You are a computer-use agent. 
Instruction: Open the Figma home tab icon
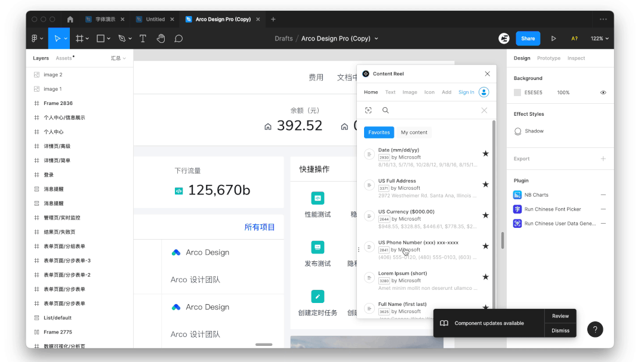[70, 19]
